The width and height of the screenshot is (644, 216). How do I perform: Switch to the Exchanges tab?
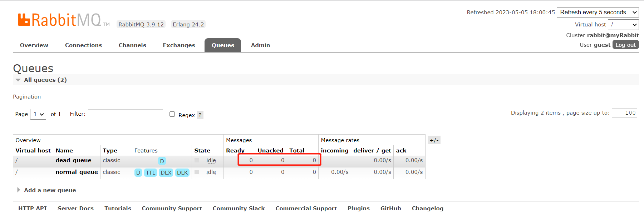pyautogui.click(x=179, y=45)
